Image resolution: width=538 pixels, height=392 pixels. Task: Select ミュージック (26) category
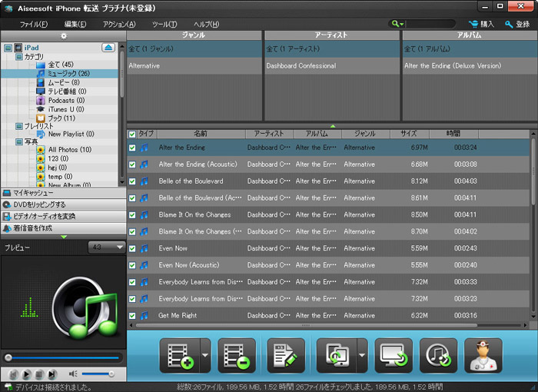(x=68, y=74)
